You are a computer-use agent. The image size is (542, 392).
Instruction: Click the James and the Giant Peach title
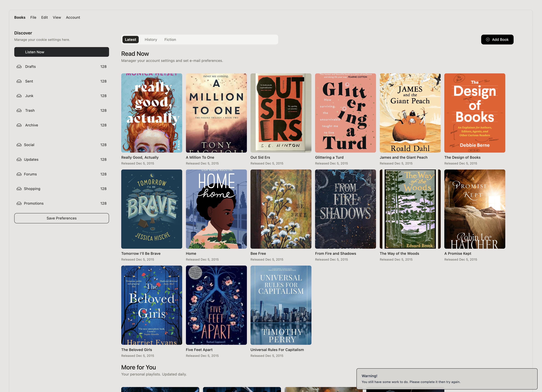pyautogui.click(x=403, y=157)
